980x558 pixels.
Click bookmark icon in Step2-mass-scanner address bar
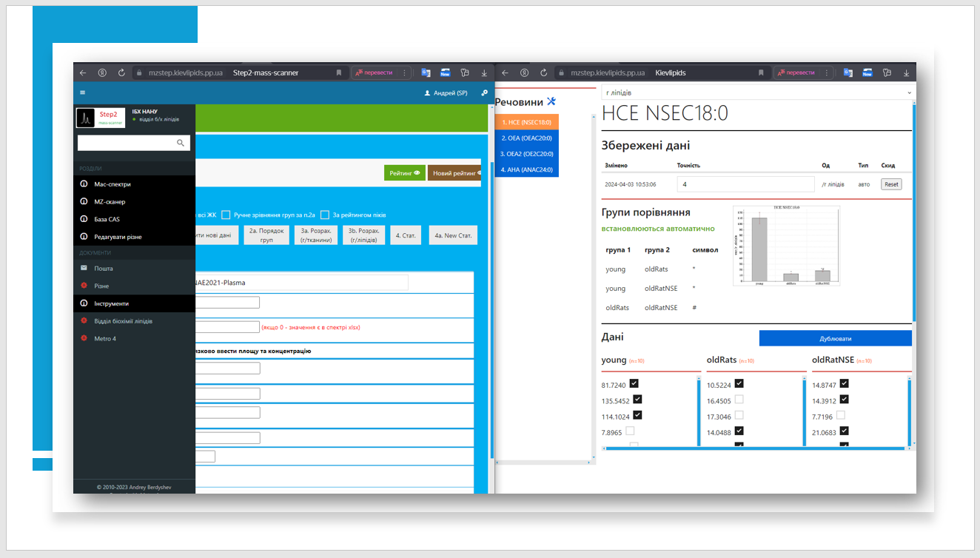[339, 73]
